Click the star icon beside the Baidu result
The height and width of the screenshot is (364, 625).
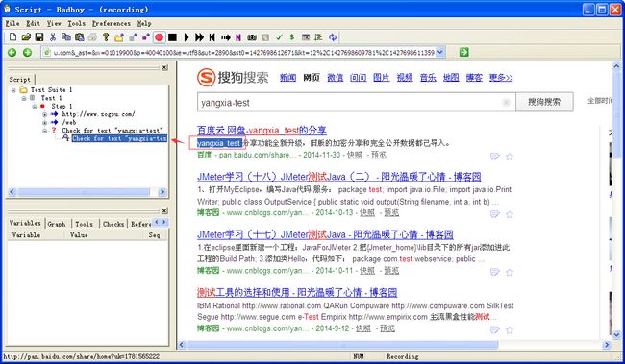tap(510, 157)
